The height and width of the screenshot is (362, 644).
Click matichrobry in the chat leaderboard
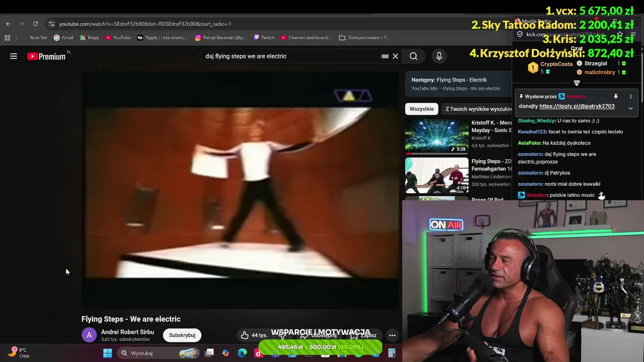click(600, 72)
